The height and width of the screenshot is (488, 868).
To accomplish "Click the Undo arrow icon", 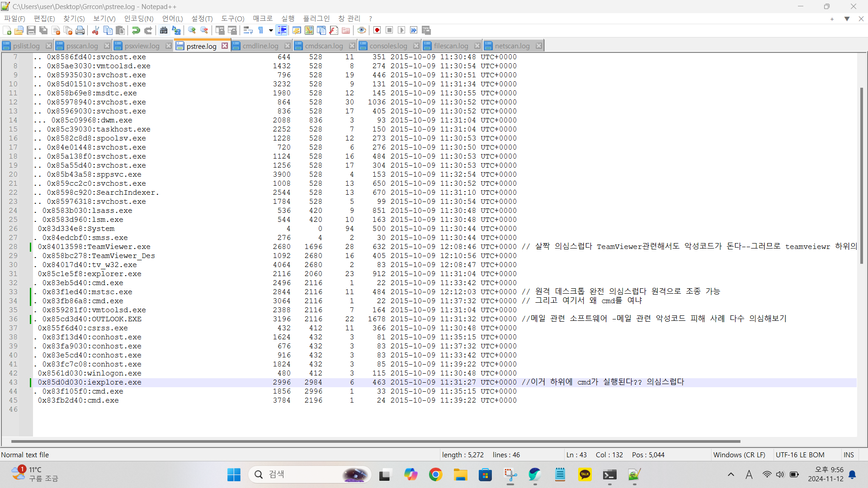I will (x=136, y=30).
